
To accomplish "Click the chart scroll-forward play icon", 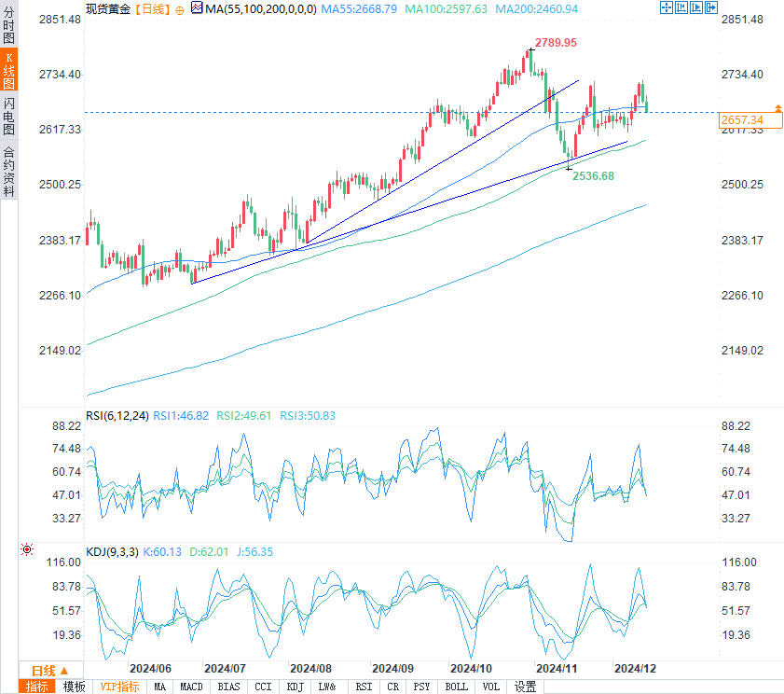I will click(696, 7).
